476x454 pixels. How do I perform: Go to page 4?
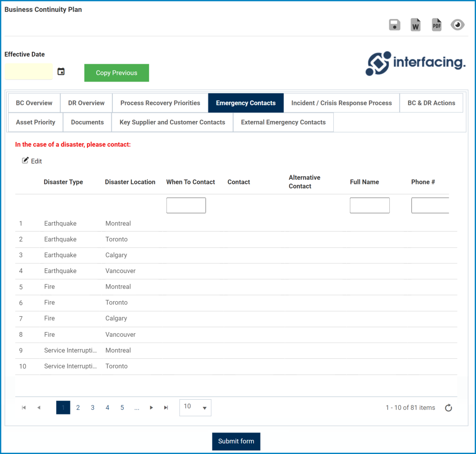point(108,407)
